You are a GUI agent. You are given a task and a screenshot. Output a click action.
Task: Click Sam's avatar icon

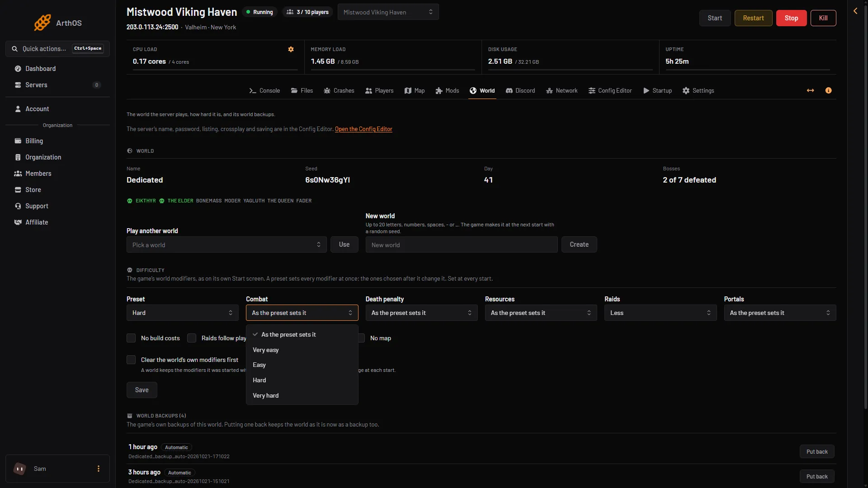pyautogui.click(x=20, y=469)
